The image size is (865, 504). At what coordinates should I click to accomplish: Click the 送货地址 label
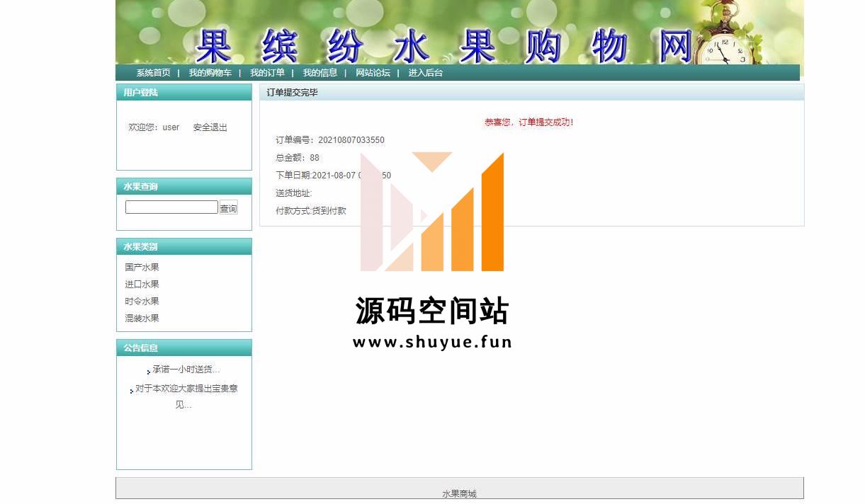click(293, 193)
